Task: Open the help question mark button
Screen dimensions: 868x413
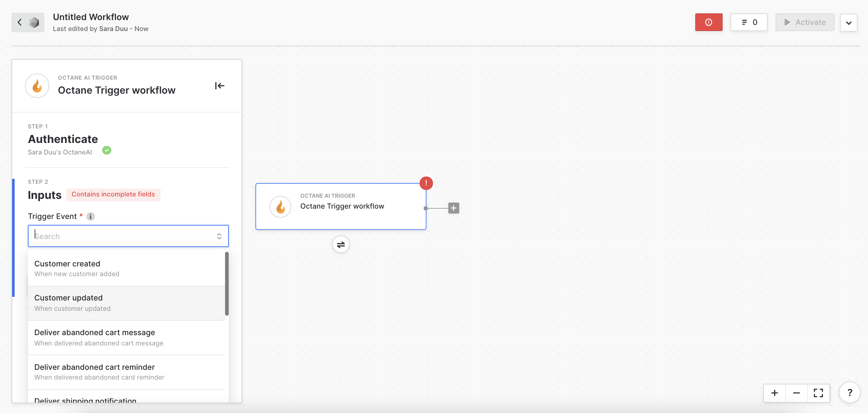Action: coord(849,392)
